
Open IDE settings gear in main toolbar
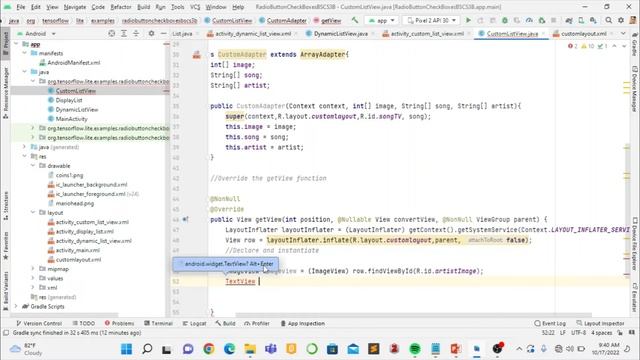(x=621, y=20)
